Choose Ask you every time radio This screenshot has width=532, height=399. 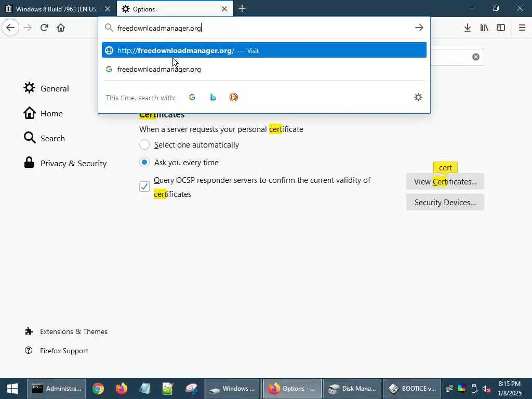[144, 162]
